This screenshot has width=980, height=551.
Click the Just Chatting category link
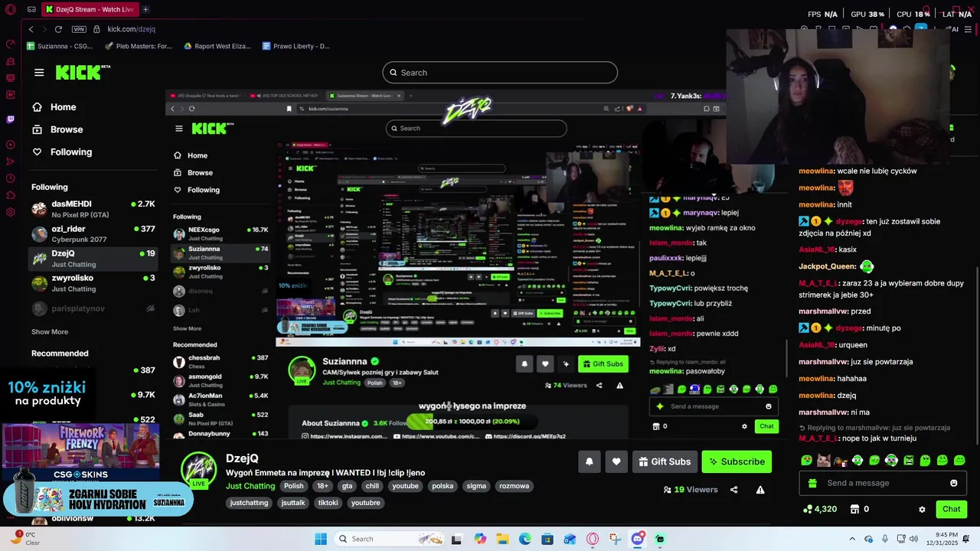pos(250,486)
